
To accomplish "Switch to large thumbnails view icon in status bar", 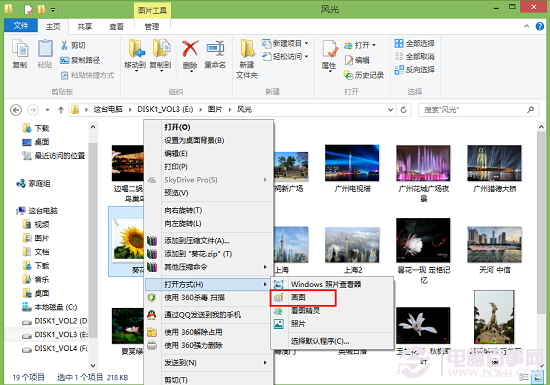I will coord(537,377).
